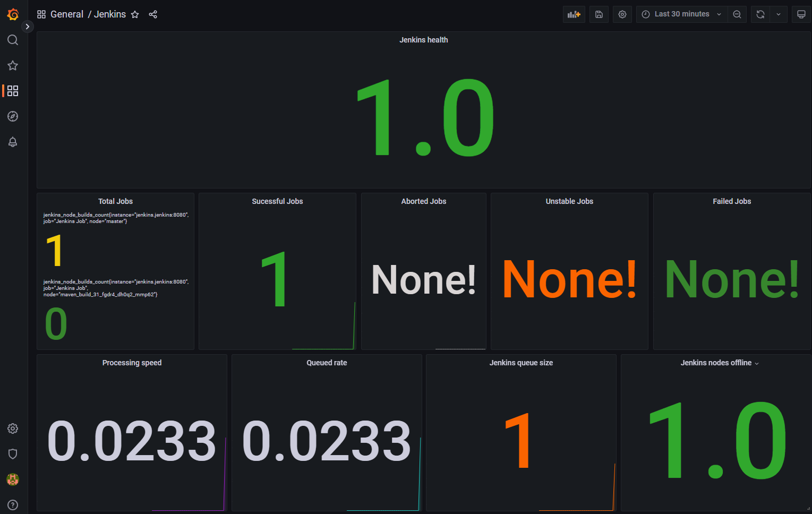Zoom out the time range
The image size is (812, 514).
(x=737, y=14)
